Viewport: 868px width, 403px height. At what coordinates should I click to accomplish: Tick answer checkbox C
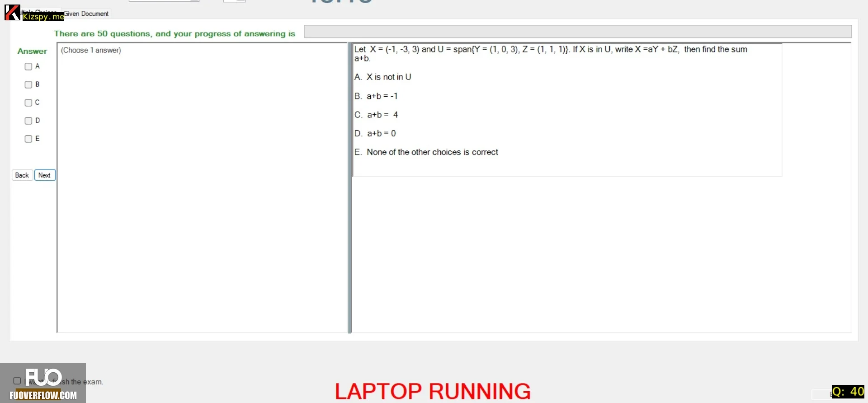[28, 103]
